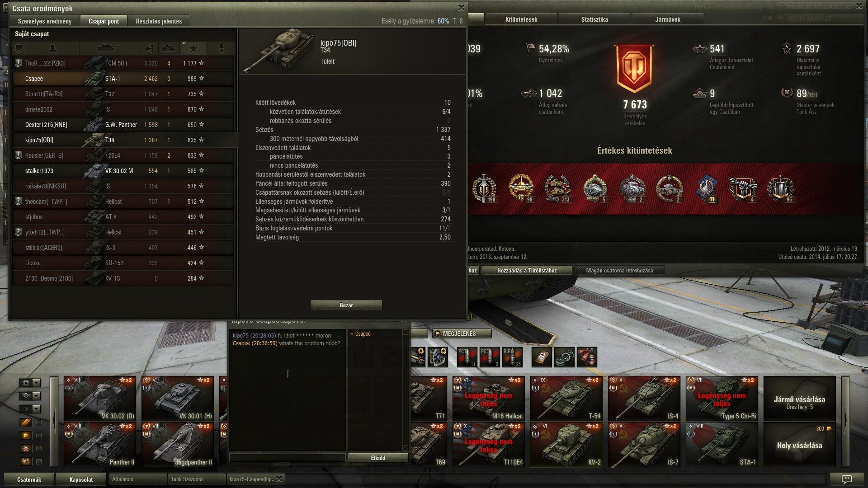Image resolution: width=868 pixels, height=488 pixels.
Task: Toggle the favorite-slash filter checkbox
Action: 39,422
